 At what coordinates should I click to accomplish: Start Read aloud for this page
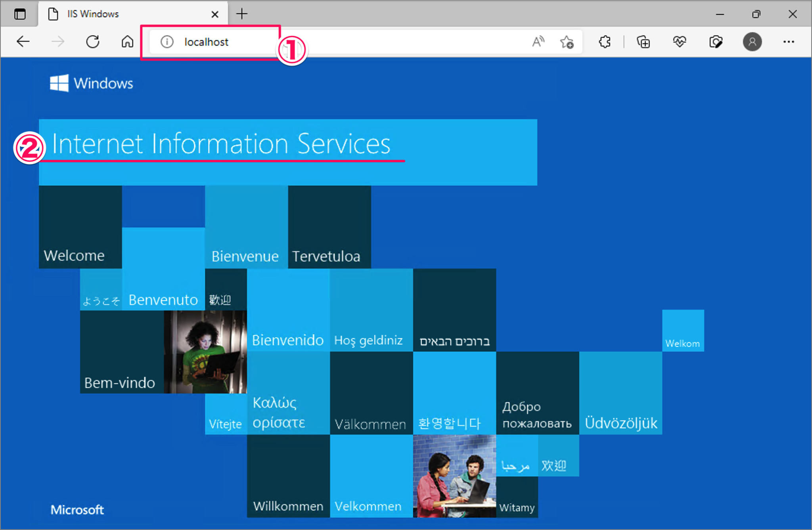coord(538,41)
